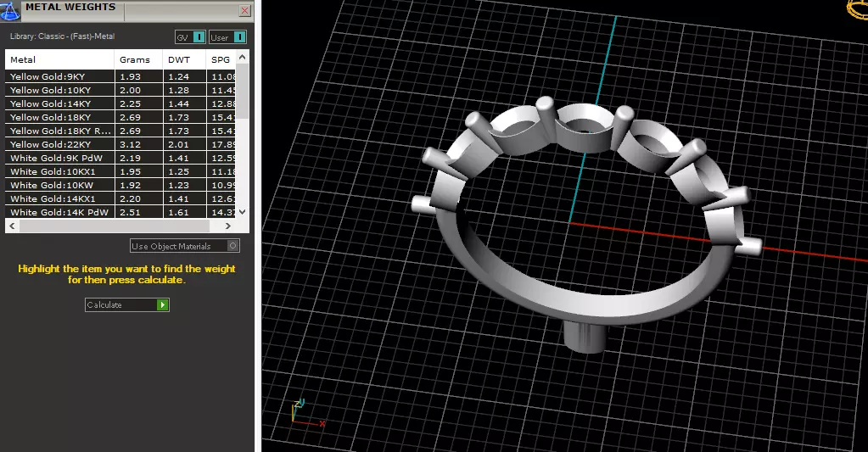The width and height of the screenshot is (868, 452).
Task: Toggle the GV library switch
Action: coord(190,37)
